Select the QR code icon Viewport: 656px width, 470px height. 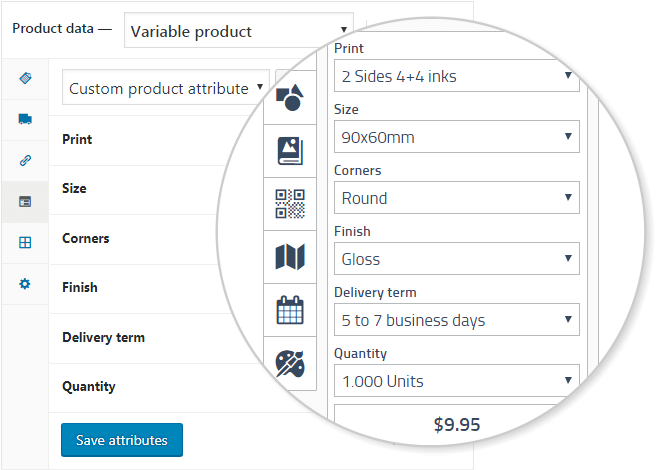pos(290,204)
